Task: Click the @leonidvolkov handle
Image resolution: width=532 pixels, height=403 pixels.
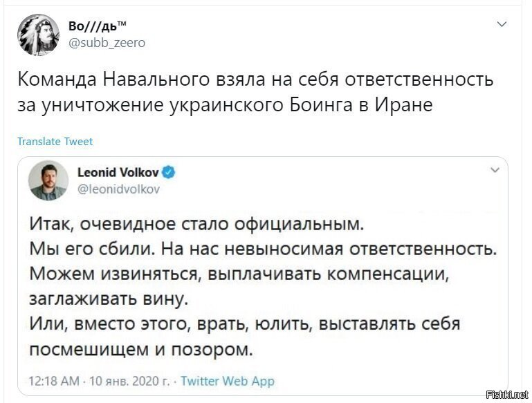Action: coord(119,189)
